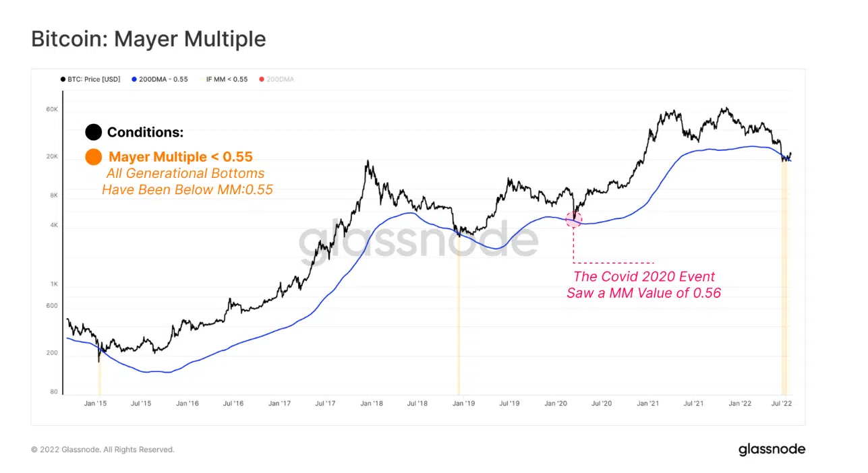Viewport: 868px width, 473px height.
Task: Toggle the 200DMA - 0.55 legend series
Action: pyautogui.click(x=164, y=80)
